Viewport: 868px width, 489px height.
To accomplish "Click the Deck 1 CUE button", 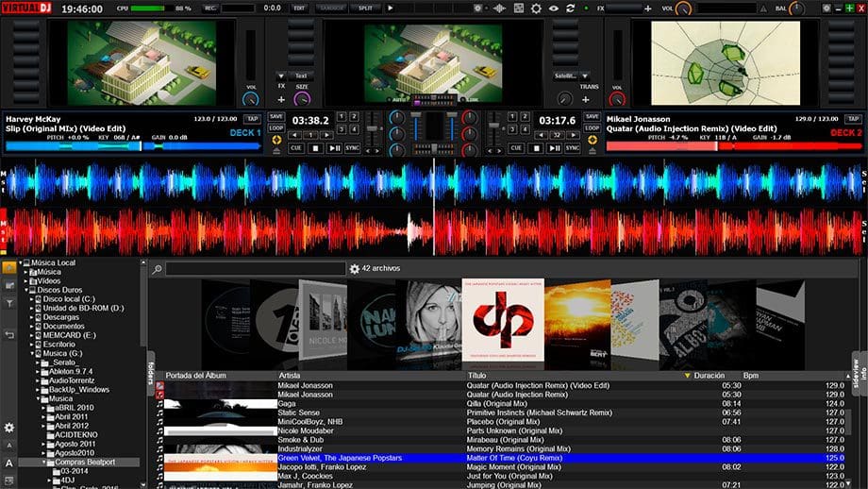I will tap(296, 148).
